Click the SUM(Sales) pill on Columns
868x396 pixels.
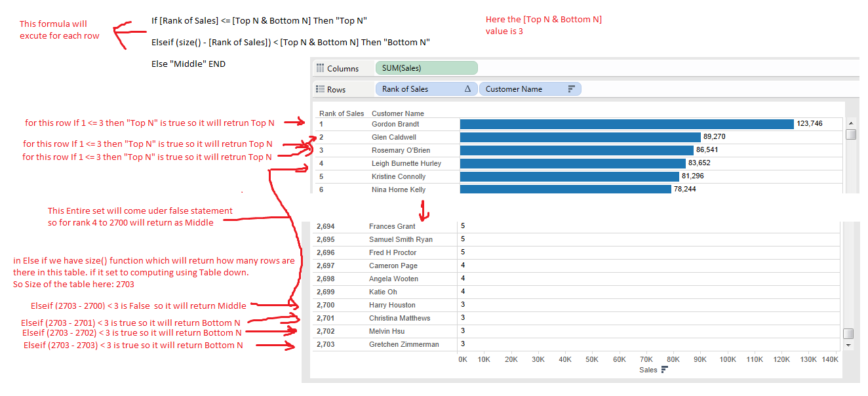point(427,68)
